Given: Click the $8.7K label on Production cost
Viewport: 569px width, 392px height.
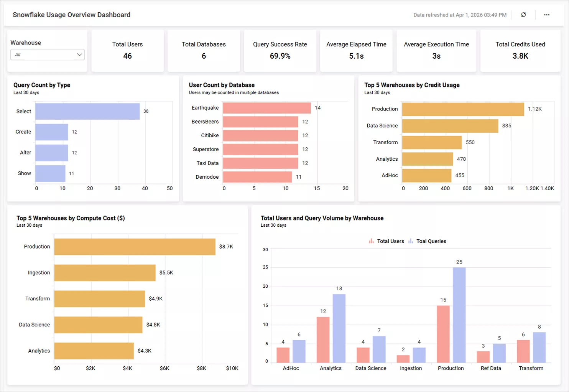Looking at the screenshot, I should (x=226, y=247).
